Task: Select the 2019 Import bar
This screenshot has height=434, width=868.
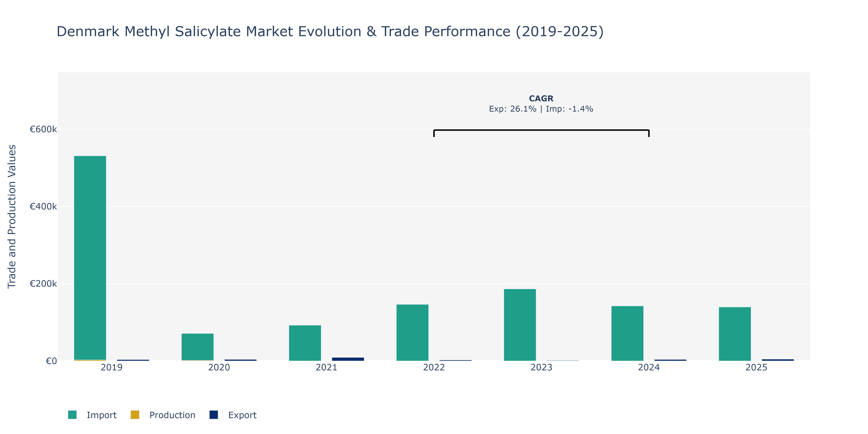Action: tap(90, 258)
